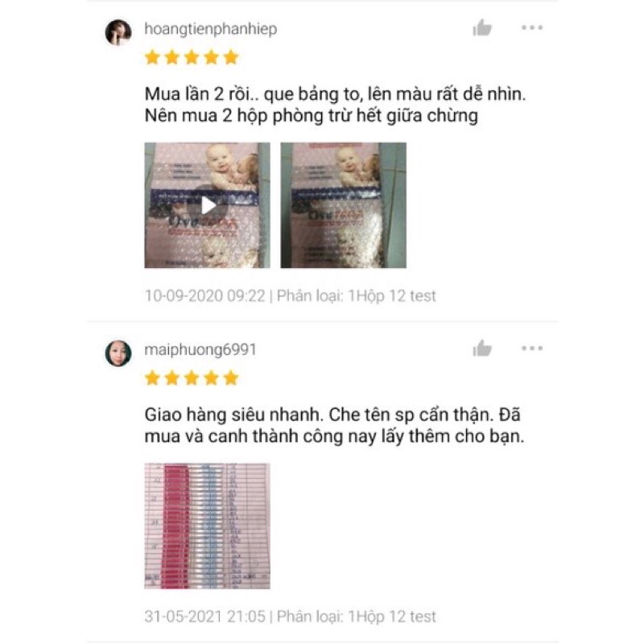644x644 pixels.
Task: Open second product photo in first review
Action: point(344,205)
